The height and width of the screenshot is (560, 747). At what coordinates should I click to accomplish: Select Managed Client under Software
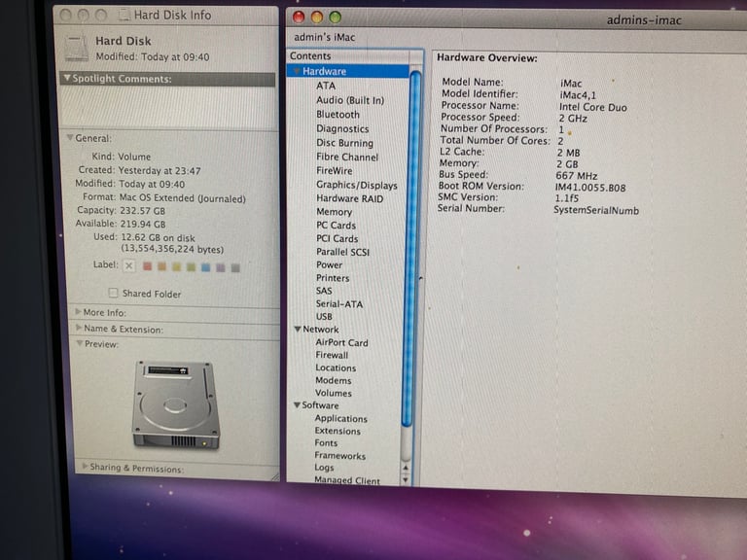347,480
